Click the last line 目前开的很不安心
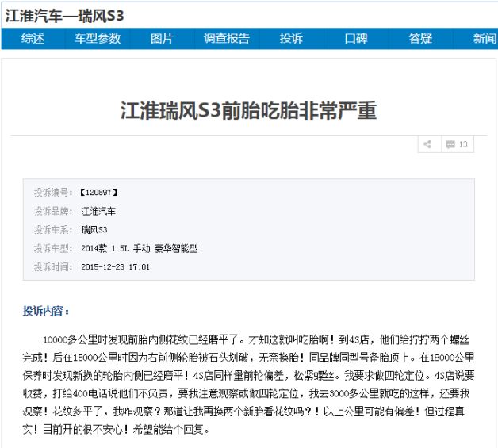This screenshot has height=448, width=498. 116,430
